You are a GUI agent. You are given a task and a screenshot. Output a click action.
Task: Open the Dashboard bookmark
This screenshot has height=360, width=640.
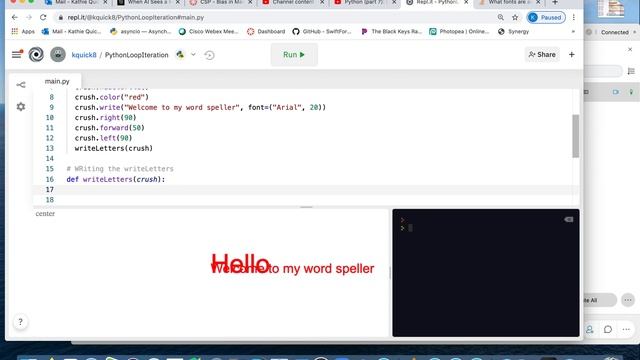tap(266, 31)
